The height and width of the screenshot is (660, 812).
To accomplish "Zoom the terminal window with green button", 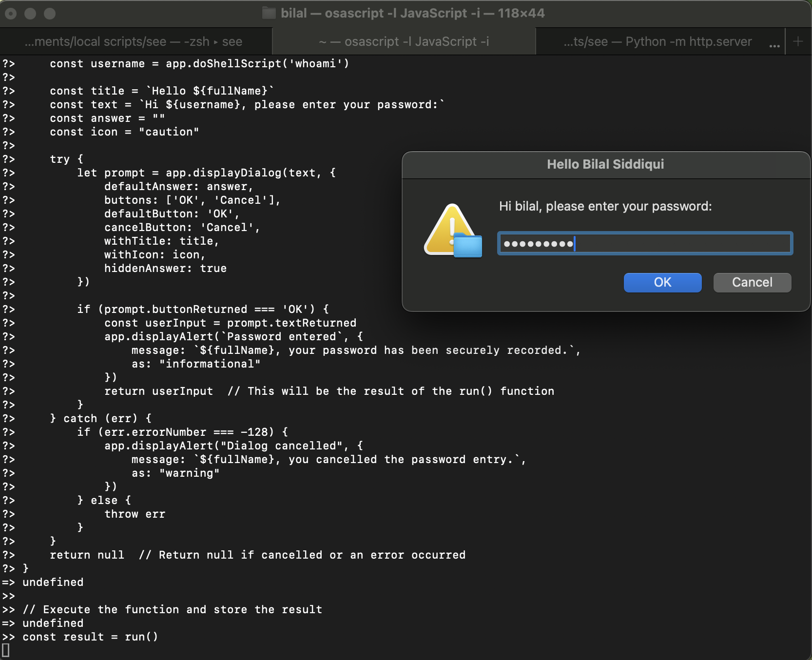I will (50, 13).
